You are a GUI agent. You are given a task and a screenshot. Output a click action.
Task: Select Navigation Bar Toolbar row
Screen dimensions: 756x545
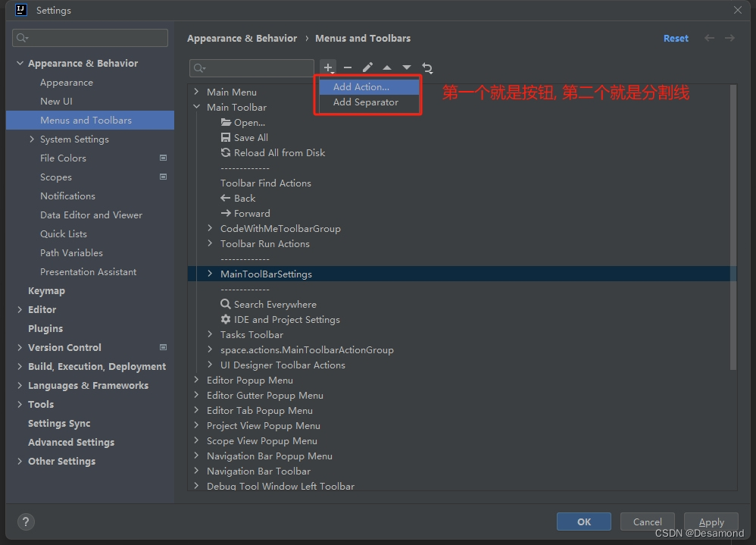[258, 471]
